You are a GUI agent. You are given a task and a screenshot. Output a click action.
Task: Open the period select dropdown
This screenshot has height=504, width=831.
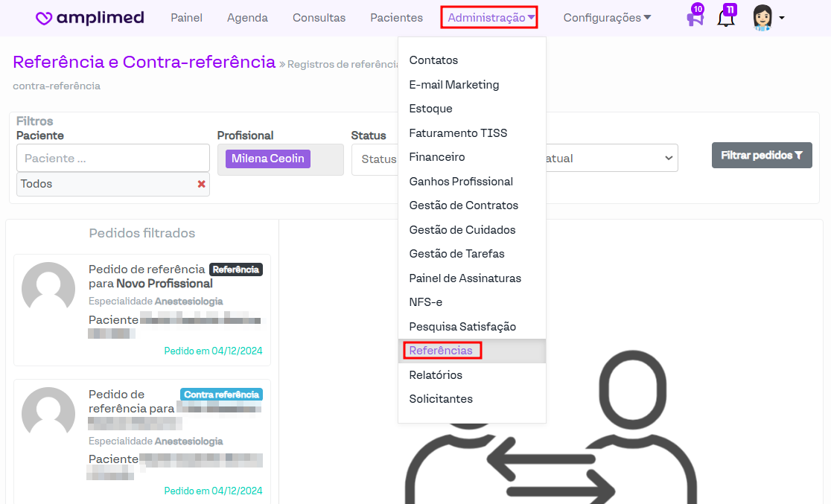point(611,159)
